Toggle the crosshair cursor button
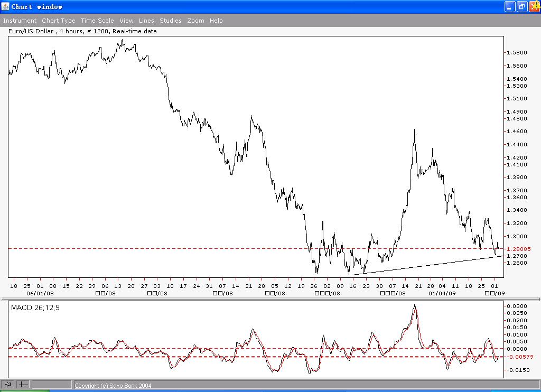The height and width of the screenshot is (392, 541). [23, 384]
